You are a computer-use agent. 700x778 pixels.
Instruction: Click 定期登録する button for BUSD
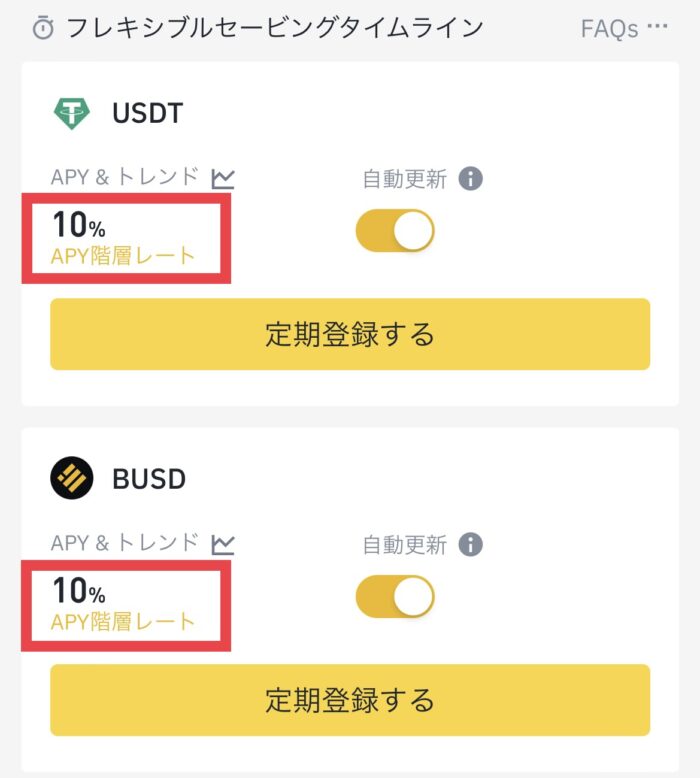pos(350,700)
